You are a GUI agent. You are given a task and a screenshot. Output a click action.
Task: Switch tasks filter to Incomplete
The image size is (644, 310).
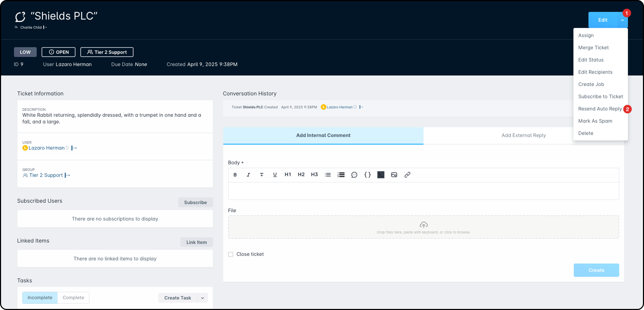pos(40,298)
